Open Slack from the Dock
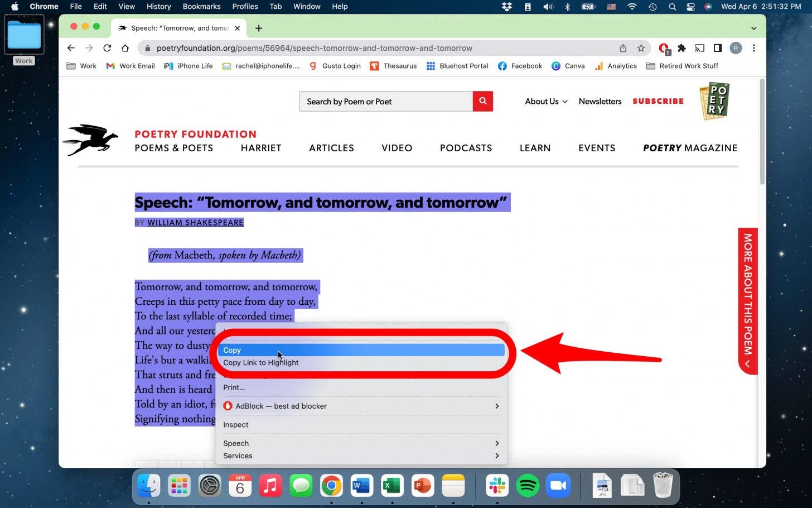 pyautogui.click(x=497, y=485)
